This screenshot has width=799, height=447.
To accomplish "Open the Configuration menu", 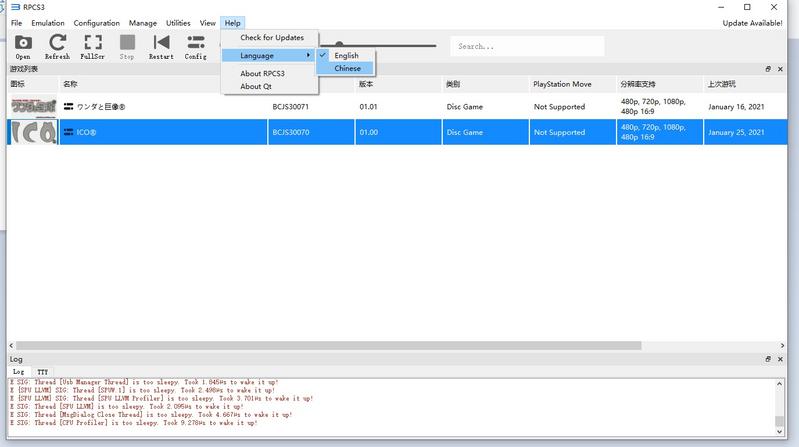I will pyautogui.click(x=96, y=23).
